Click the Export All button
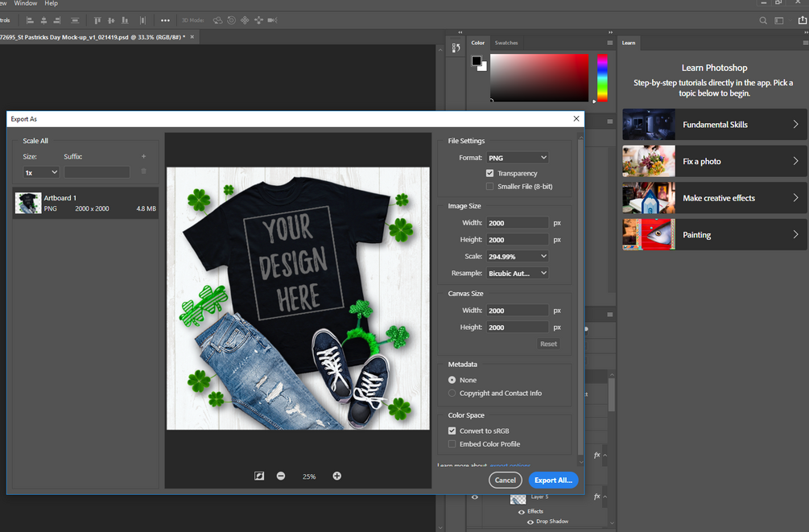 553,480
